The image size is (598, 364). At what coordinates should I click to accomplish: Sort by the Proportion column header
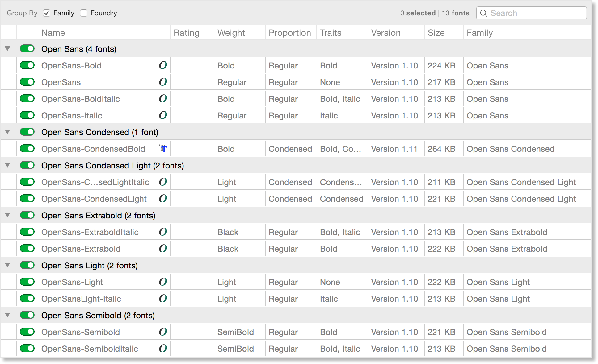tap(291, 33)
